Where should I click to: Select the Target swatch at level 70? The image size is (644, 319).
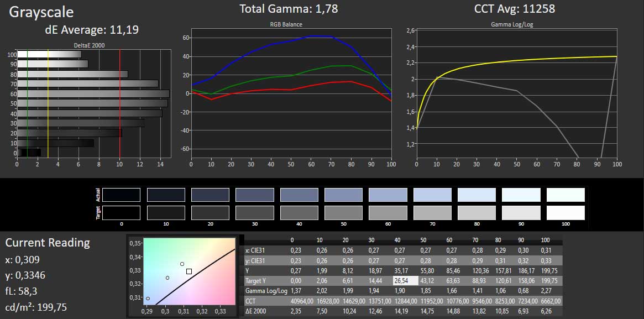click(x=432, y=213)
